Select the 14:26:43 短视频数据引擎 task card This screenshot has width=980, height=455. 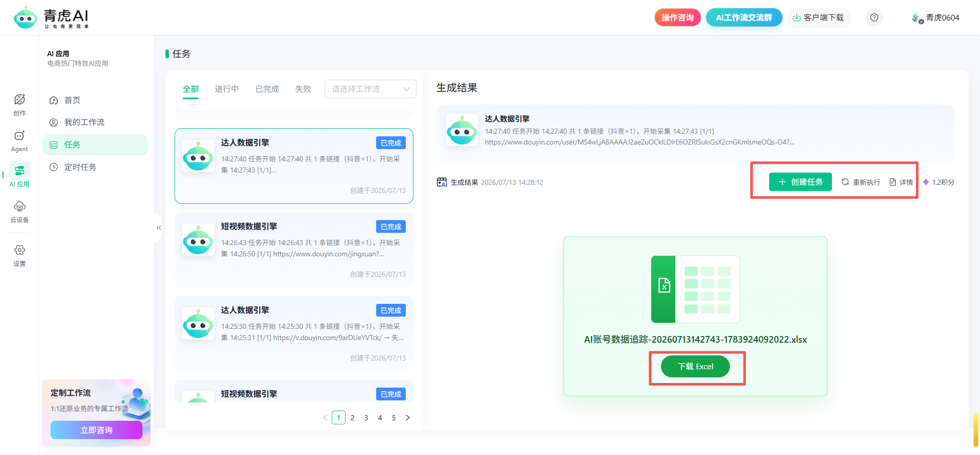click(x=294, y=250)
